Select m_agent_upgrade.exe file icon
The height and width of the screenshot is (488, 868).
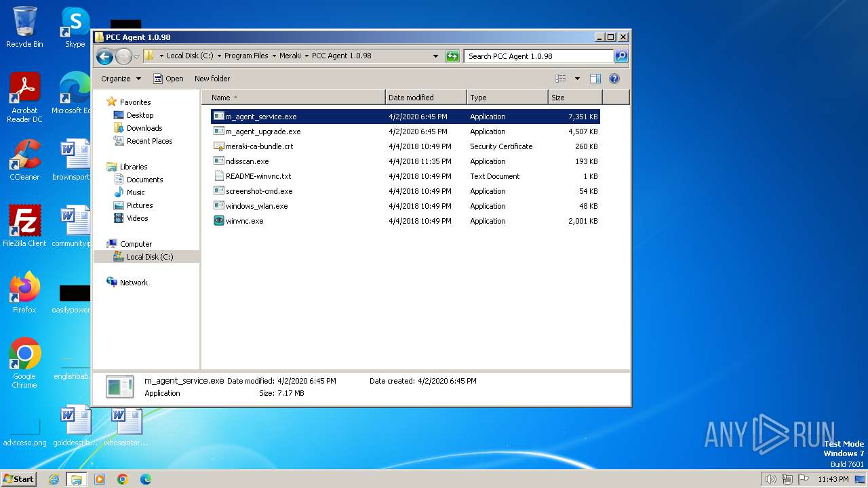[218, 131]
